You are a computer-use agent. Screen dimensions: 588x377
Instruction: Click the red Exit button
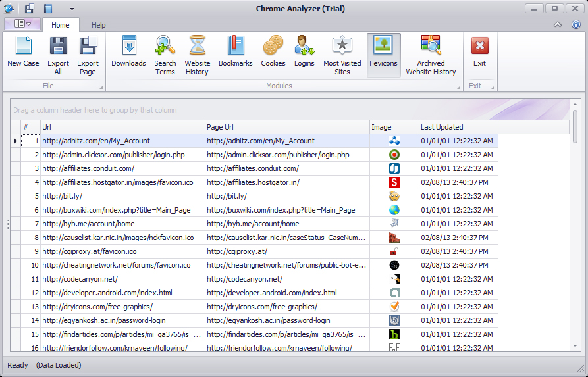479,53
